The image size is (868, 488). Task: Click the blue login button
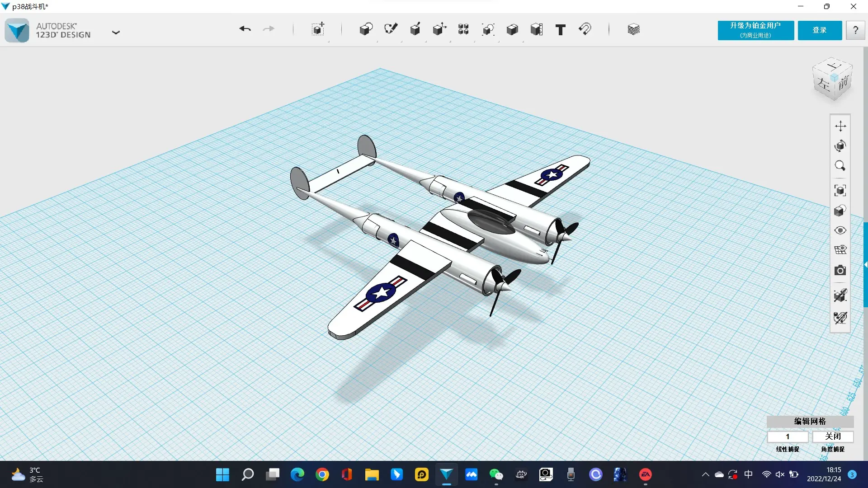pyautogui.click(x=820, y=30)
